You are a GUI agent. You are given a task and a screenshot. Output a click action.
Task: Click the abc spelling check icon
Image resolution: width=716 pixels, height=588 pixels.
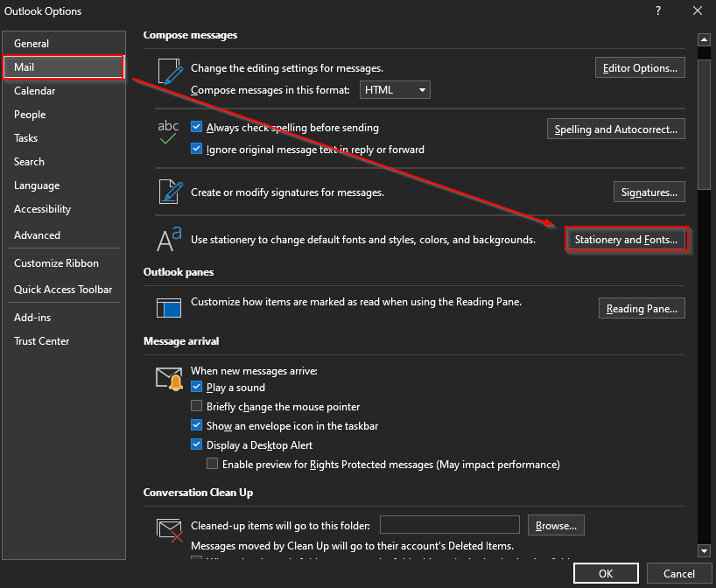tap(168, 132)
